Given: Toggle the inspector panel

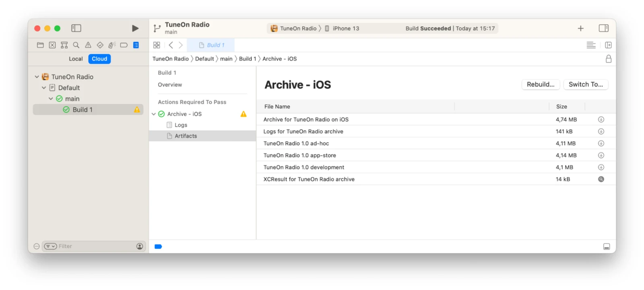Looking at the screenshot, I should 604,28.
